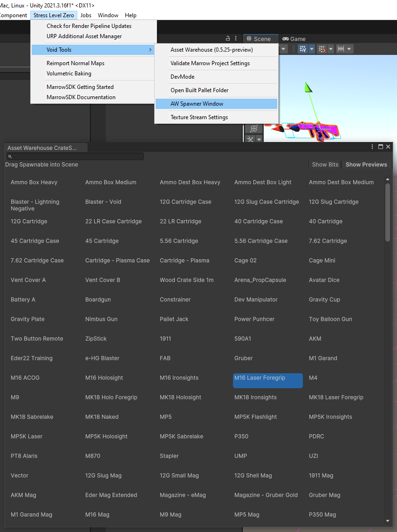Toggle Show Bits option
The height and width of the screenshot is (532, 397).
325,164
